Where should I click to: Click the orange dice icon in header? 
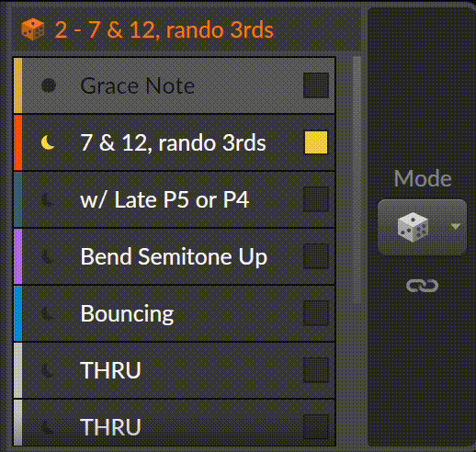[x=33, y=29]
